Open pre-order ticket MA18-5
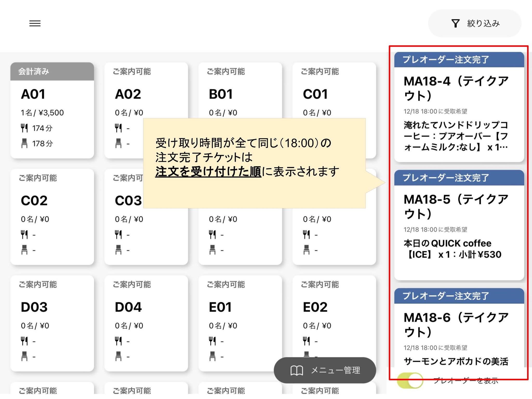The width and height of the screenshot is (532, 399). pos(459,225)
